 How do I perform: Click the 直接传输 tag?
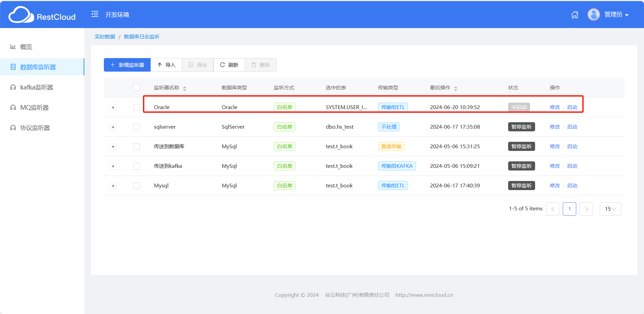click(x=391, y=146)
